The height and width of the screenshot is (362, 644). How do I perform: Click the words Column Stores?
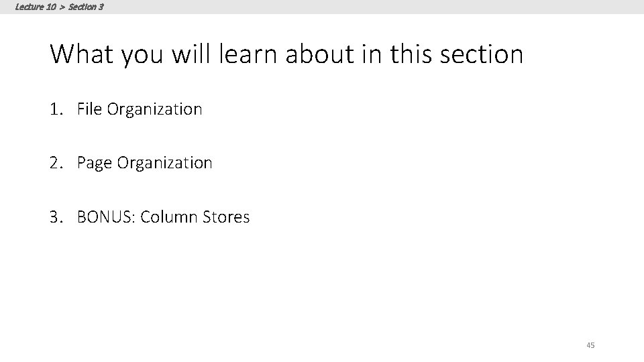195,217
